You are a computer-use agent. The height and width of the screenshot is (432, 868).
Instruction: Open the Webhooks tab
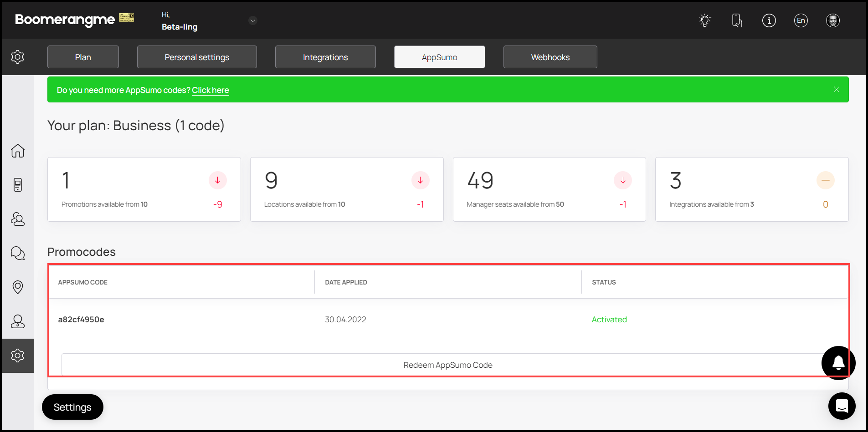(x=550, y=57)
